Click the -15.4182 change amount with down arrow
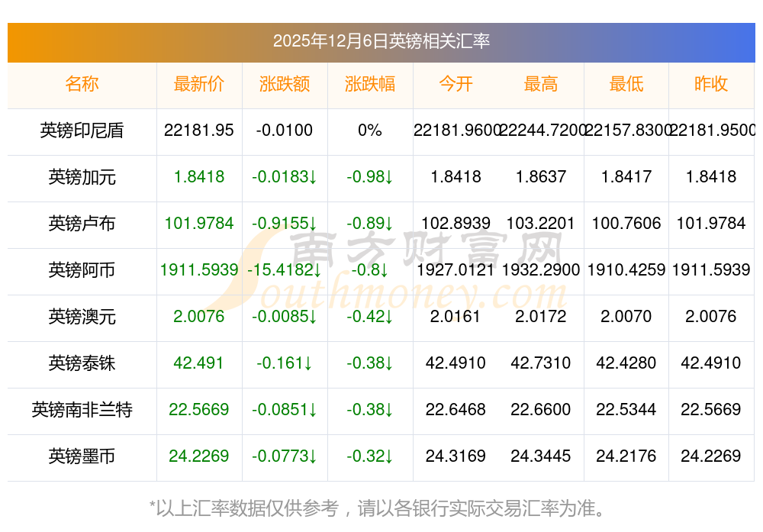This screenshot has height=532, width=763. click(285, 270)
